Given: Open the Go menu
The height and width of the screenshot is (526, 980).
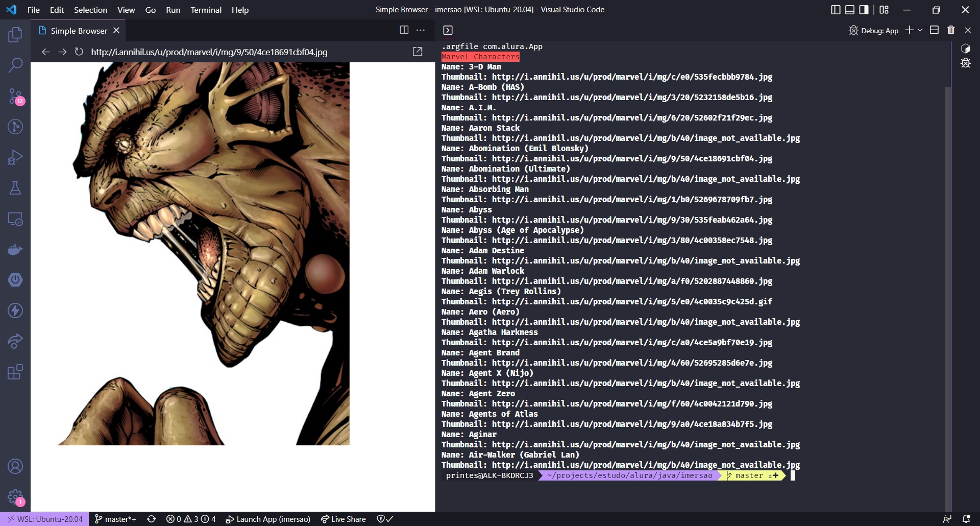Looking at the screenshot, I should click(x=150, y=10).
